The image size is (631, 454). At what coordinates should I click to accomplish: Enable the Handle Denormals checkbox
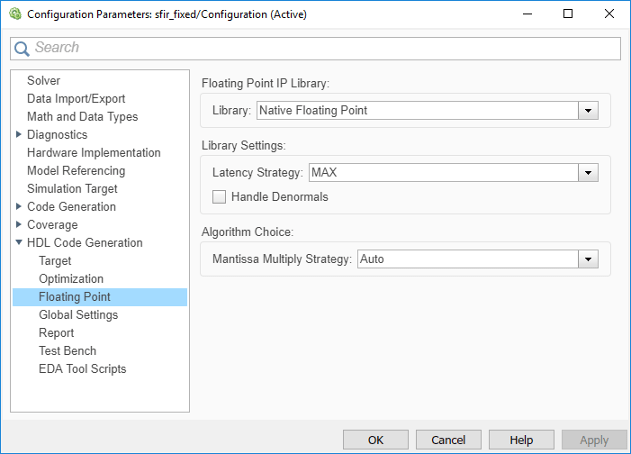pos(219,197)
